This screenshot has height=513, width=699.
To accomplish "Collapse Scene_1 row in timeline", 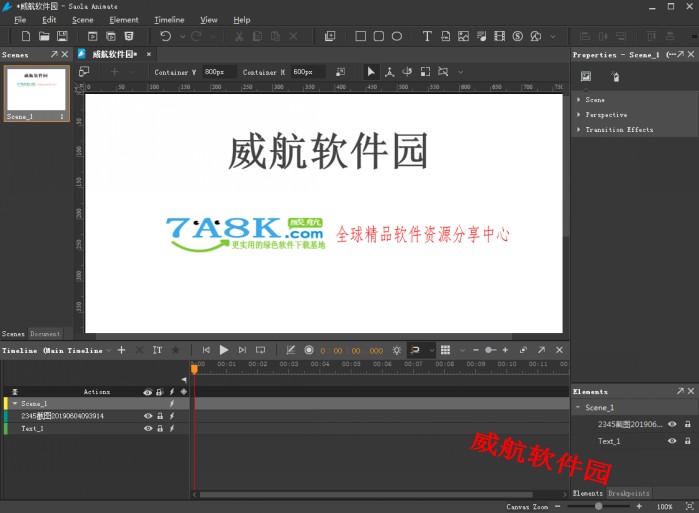I will point(15,403).
